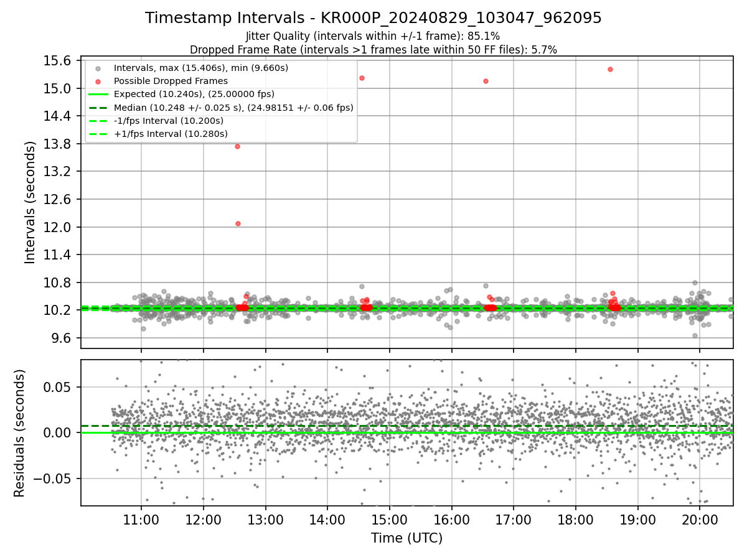The height and width of the screenshot is (560, 747).
Task: Select the Jitter Quality 85.1% subtitle
Action: pyautogui.click(x=373, y=36)
